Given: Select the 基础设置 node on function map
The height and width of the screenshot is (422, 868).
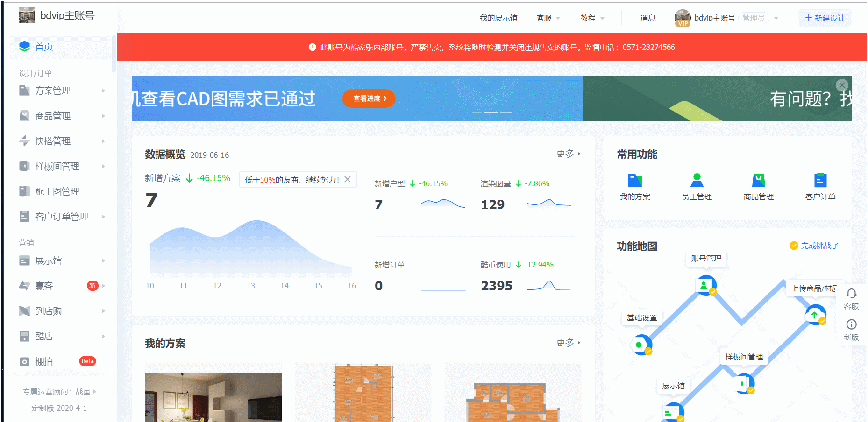Looking at the screenshot, I should [640, 345].
